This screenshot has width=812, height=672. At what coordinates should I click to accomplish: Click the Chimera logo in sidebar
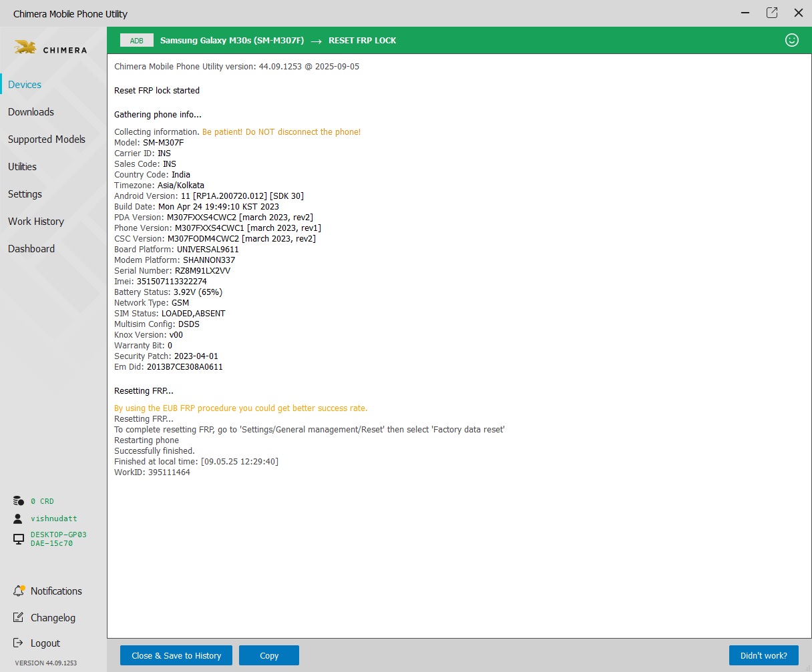point(51,47)
